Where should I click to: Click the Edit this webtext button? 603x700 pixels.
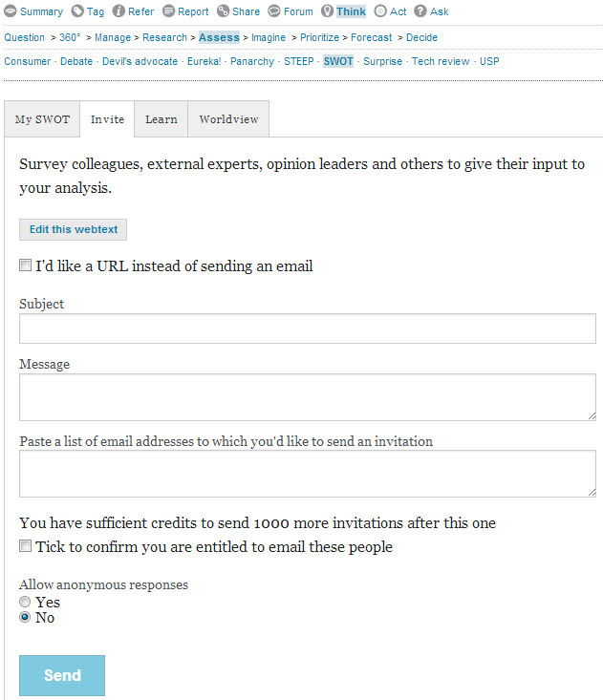point(74,229)
